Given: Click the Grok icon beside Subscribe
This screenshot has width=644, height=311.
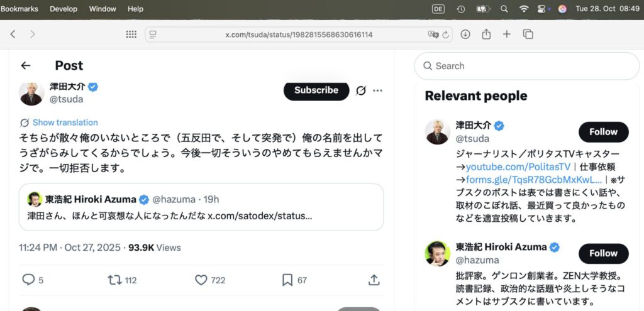Looking at the screenshot, I should point(360,90).
